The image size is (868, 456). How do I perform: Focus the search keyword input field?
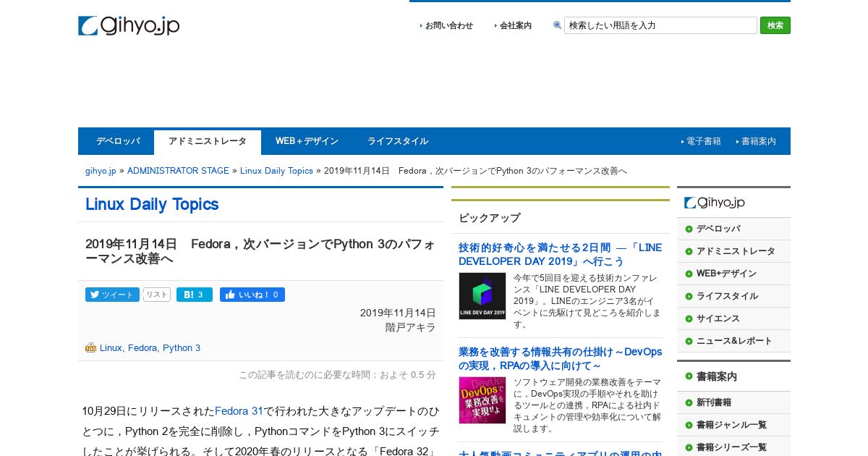pyautogui.click(x=660, y=25)
